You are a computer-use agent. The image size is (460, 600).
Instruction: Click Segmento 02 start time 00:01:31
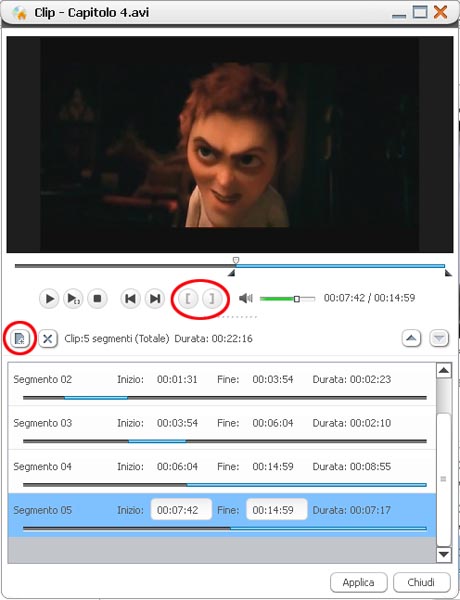click(177, 380)
